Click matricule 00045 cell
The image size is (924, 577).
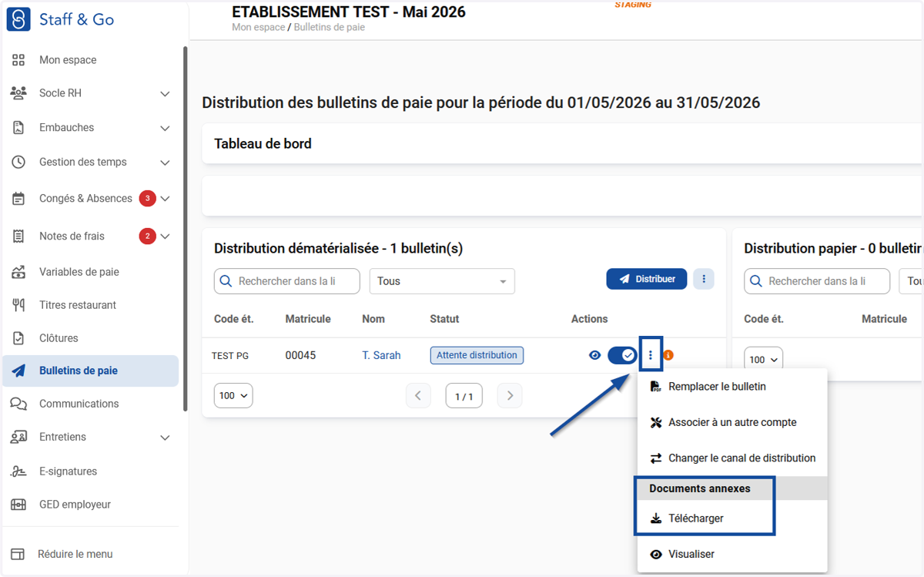pyautogui.click(x=300, y=355)
